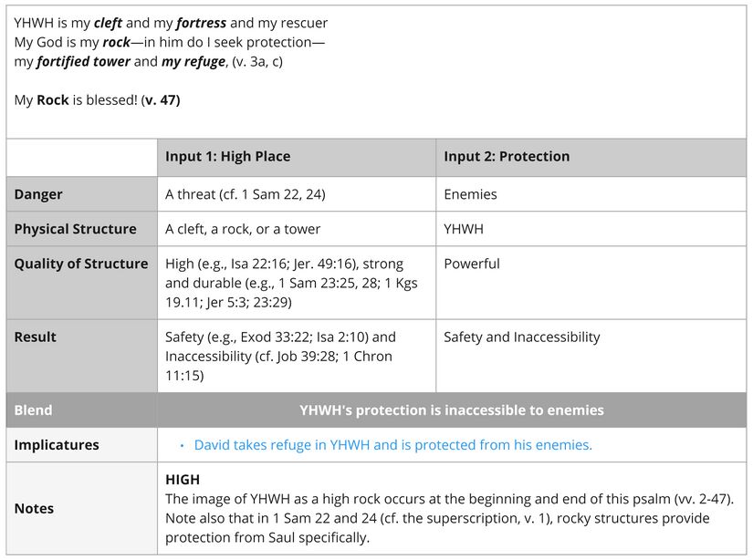Click the bold HIGH heading in Notes
Screen dimensions: 753x560
pos(183,480)
